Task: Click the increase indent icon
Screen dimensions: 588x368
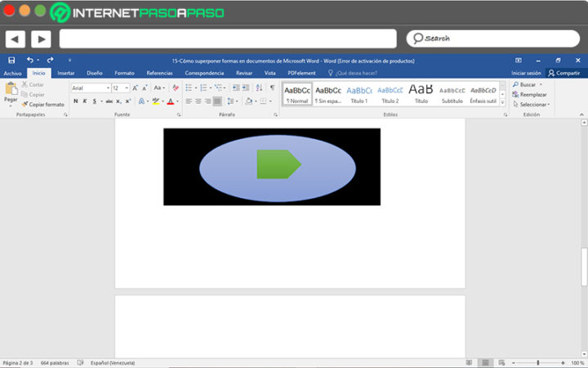Action: 246,88
